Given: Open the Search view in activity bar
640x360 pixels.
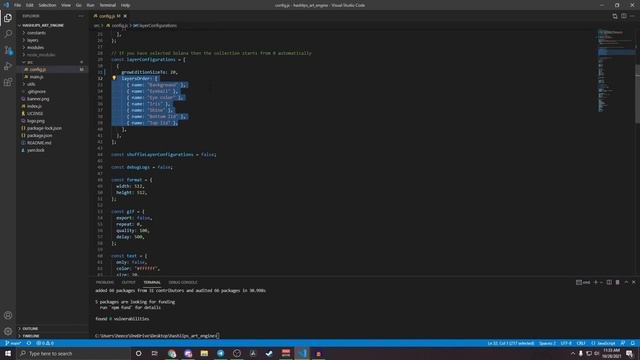Looking at the screenshot, I should pyautogui.click(x=8, y=34).
